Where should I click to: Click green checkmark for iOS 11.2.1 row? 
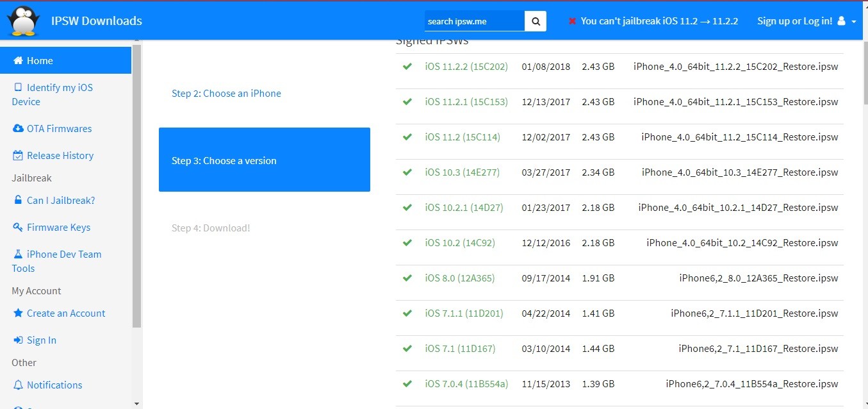point(407,101)
